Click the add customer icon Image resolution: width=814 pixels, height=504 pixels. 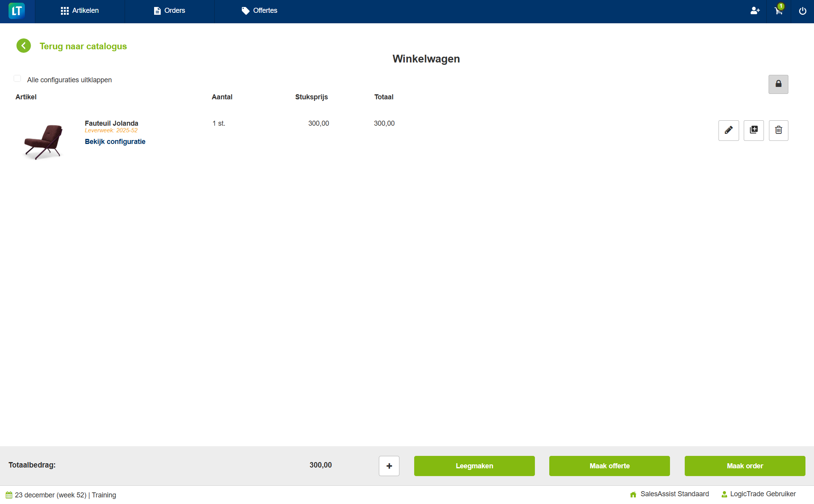[x=755, y=11]
